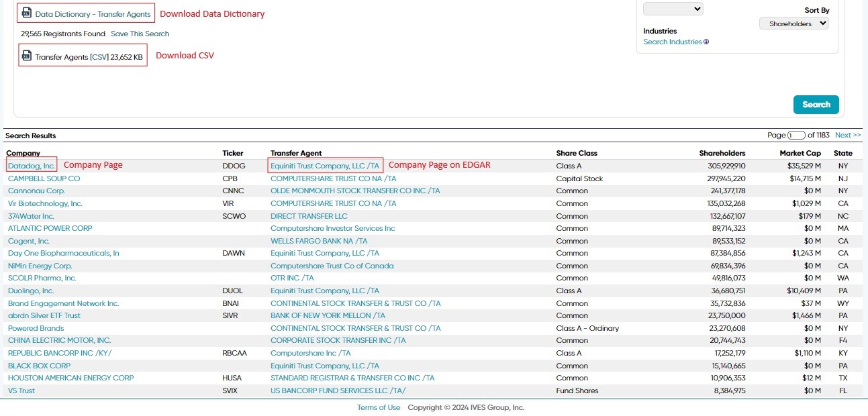Open the CHINA ELECTRIC MOTOR, INC. link
Image resolution: width=868 pixels, height=416 pixels.
point(60,340)
